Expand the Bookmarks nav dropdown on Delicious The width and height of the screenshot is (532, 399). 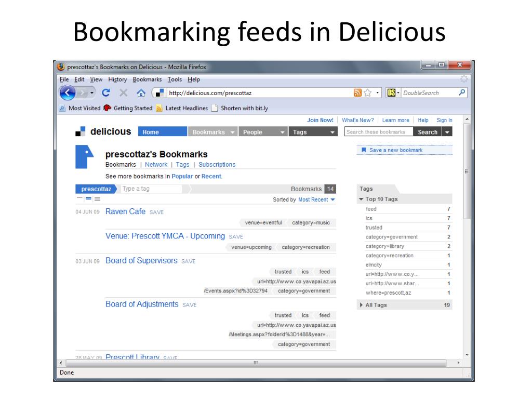[x=232, y=132]
